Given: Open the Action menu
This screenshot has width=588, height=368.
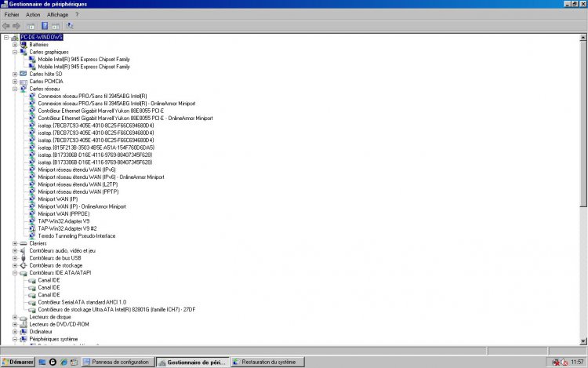Looking at the screenshot, I should (33, 15).
